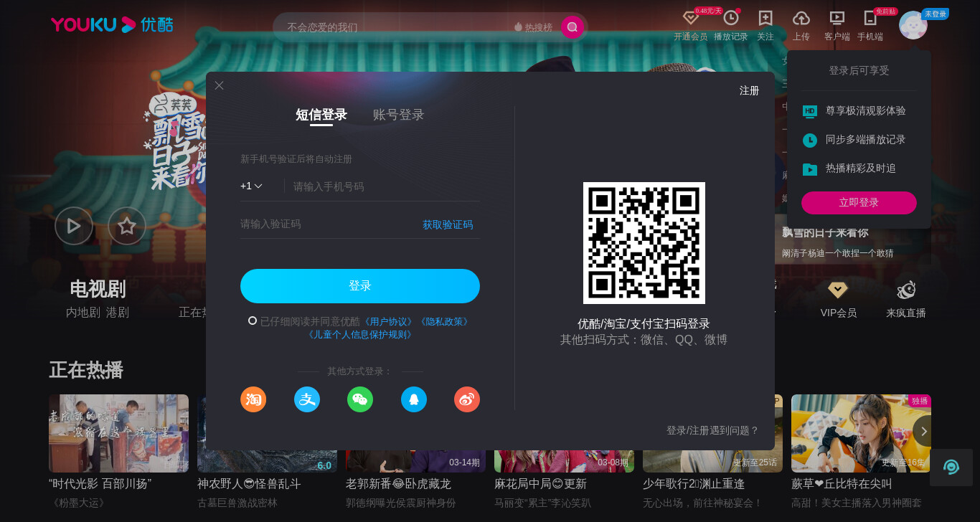Click the 少年歌行2 title text
Viewport: 980px width, 522px height.
pos(694,484)
